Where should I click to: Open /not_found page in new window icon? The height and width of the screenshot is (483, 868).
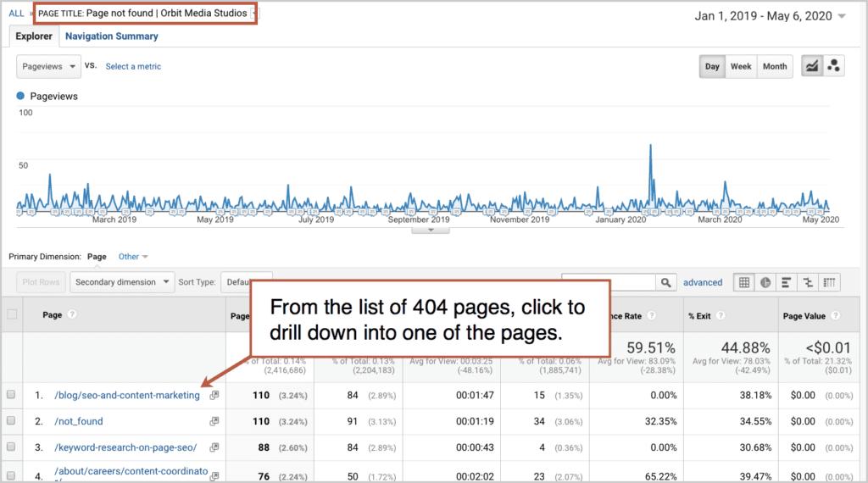click(x=214, y=421)
